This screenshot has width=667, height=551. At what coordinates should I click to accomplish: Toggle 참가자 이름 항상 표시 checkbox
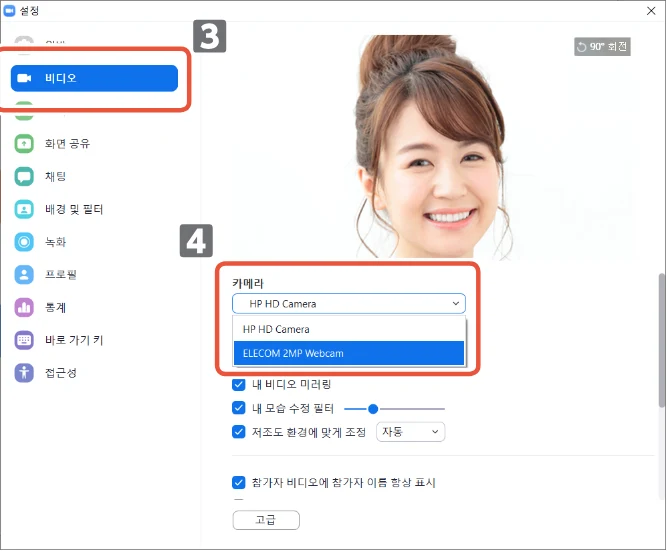point(239,482)
